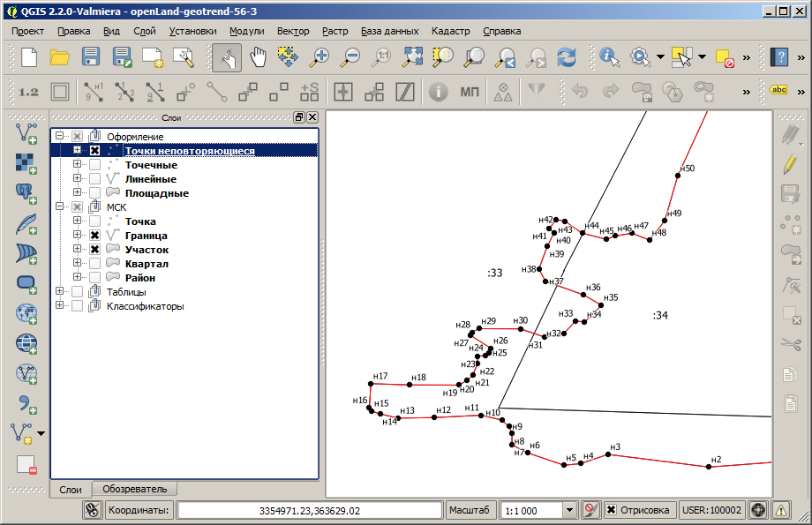Collapse the Оформление group
This screenshot has width=812, height=525.
pyautogui.click(x=59, y=136)
